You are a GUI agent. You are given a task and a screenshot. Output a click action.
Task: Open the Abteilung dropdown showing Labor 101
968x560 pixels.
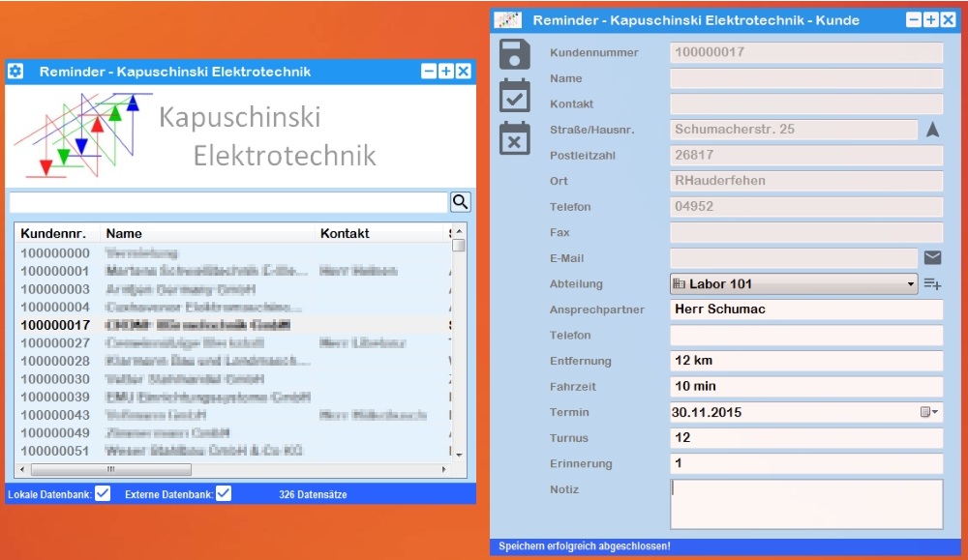[x=793, y=283]
